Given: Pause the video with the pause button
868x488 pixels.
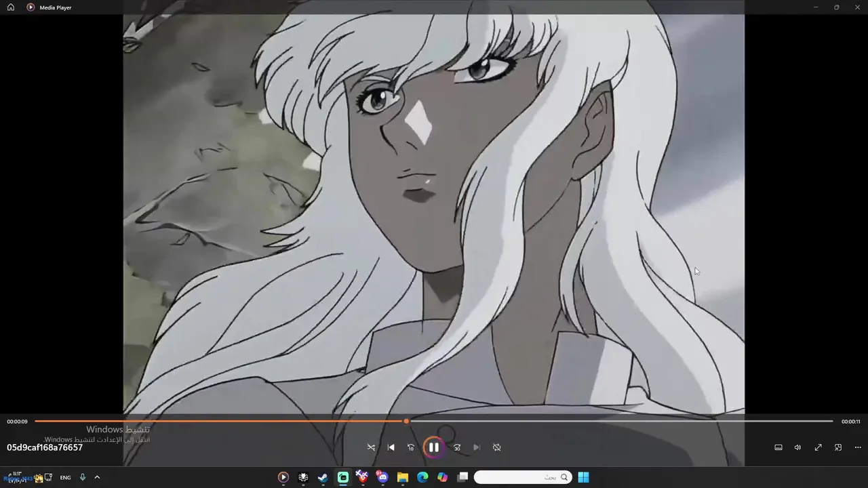Looking at the screenshot, I should [x=433, y=447].
